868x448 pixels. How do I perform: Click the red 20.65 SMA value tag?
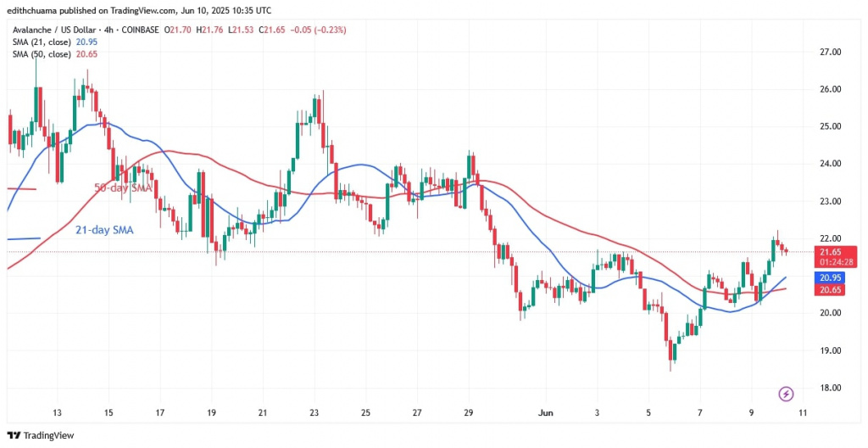click(832, 290)
